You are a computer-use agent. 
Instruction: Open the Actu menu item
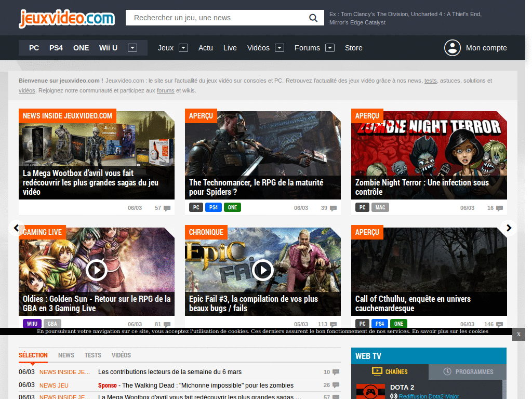[206, 48]
